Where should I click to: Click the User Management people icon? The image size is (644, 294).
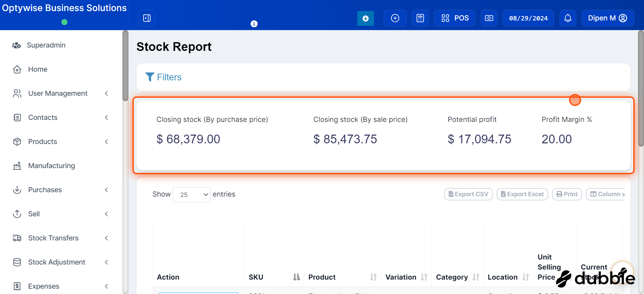(x=17, y=93)
